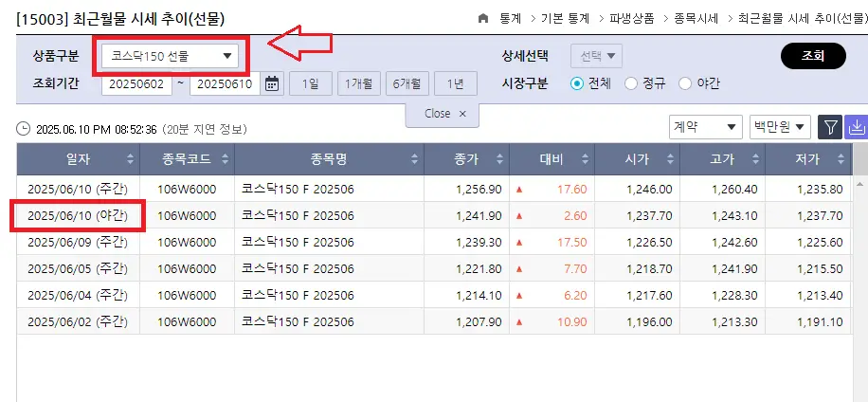Click the closing price 1,239.30
This screenshot has height=402, width=868.
click(479, 243)
